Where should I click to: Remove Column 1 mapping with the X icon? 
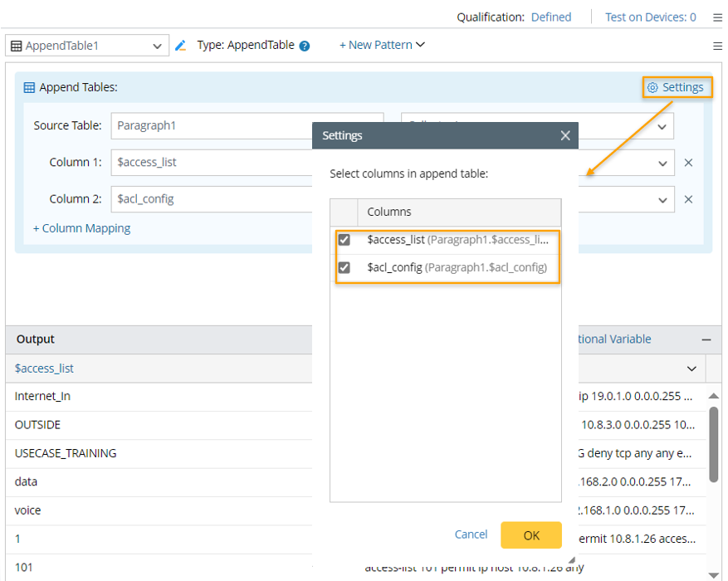click(688, 163)
